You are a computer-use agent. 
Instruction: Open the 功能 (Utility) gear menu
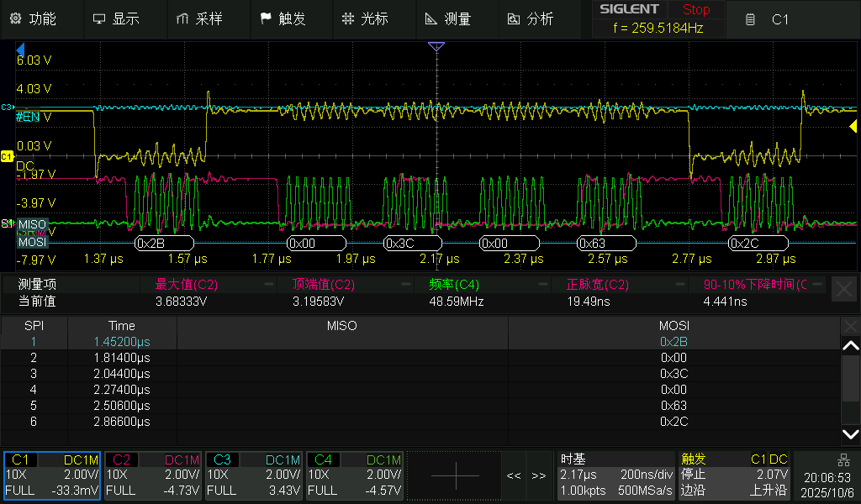tap(34, 18)
